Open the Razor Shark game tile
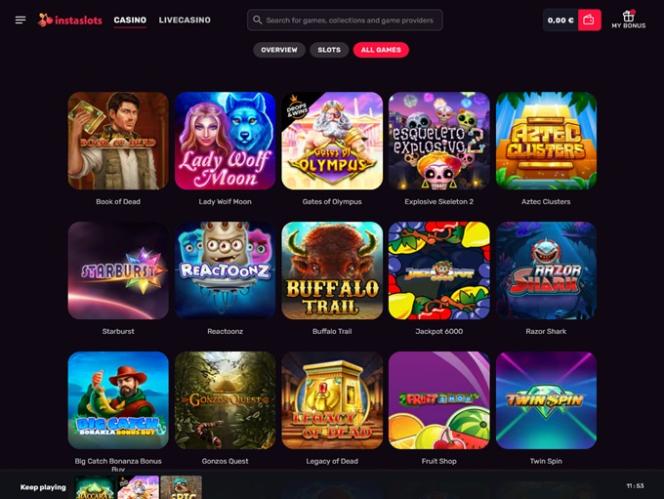The image size is (664, 499). click(546, 270)
